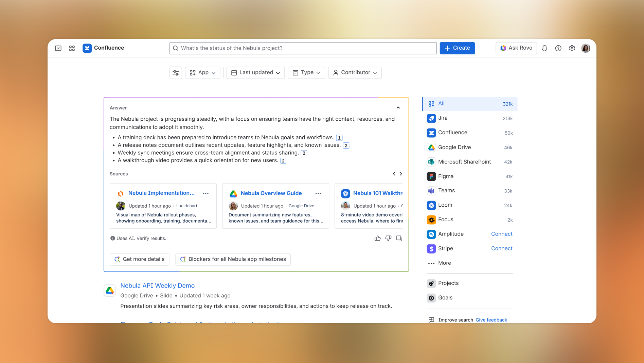Image resolution: width=644 pixels, height=363 pixels.
Task: Open the App filter dropdown
Action: (202, 73)
